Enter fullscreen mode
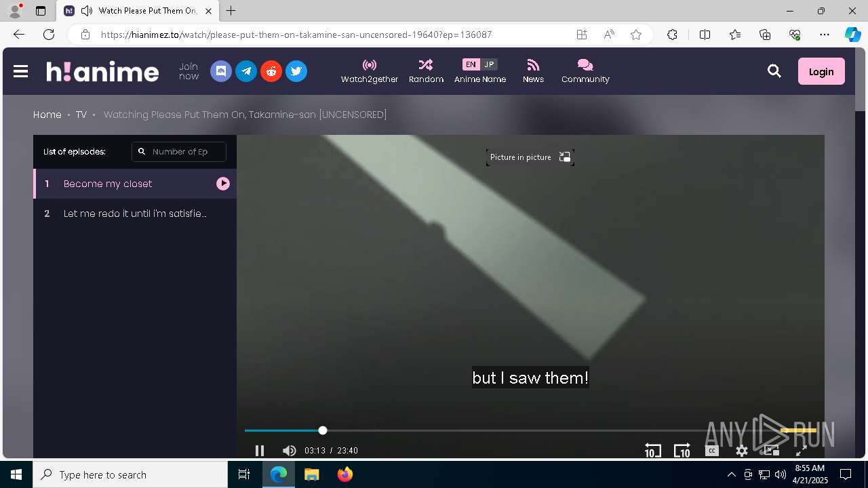868x488 pixels. point(801,451)
